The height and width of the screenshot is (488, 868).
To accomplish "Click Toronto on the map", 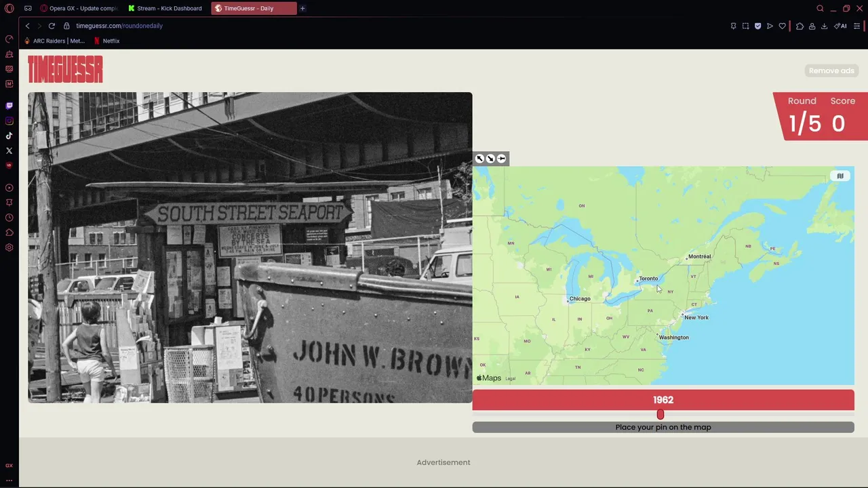I will (x=648, y=279).
